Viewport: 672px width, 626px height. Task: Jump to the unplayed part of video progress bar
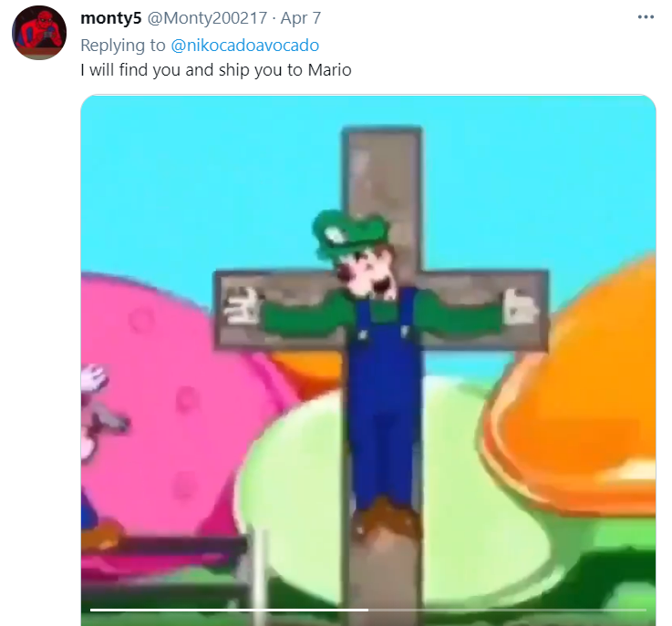click(507, 610)
